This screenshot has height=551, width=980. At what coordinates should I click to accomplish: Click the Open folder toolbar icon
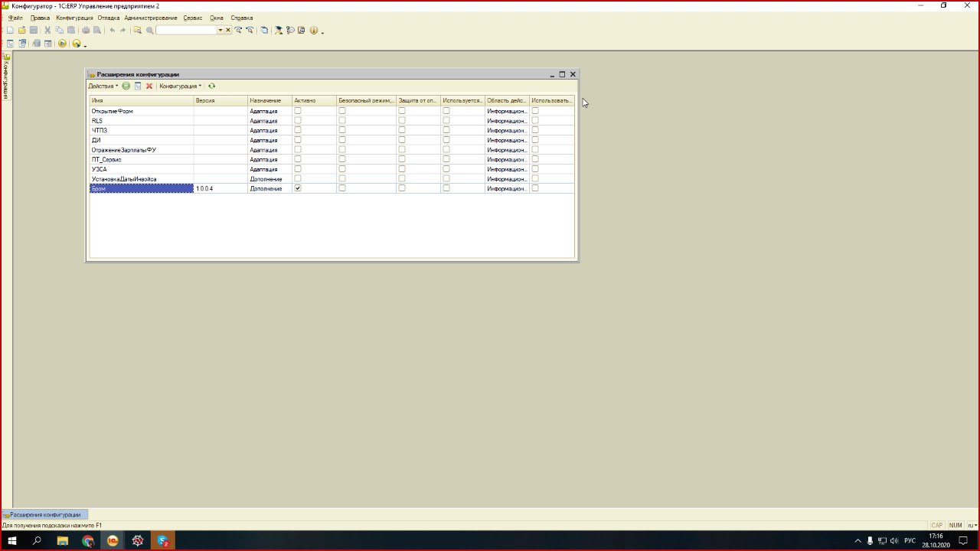[21, 30]
